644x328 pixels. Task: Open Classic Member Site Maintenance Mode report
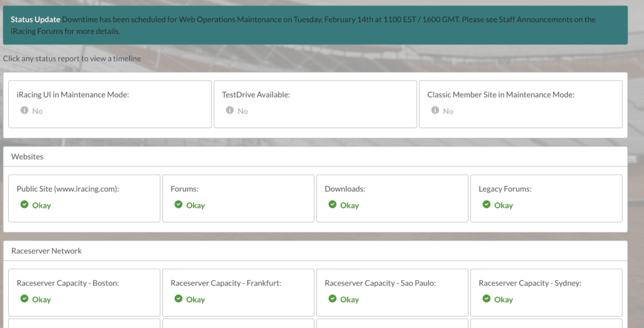pos(521,104)
